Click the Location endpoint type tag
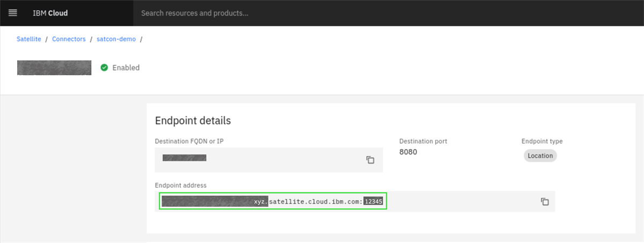The image size is (644, 243). tap(540, 156)
